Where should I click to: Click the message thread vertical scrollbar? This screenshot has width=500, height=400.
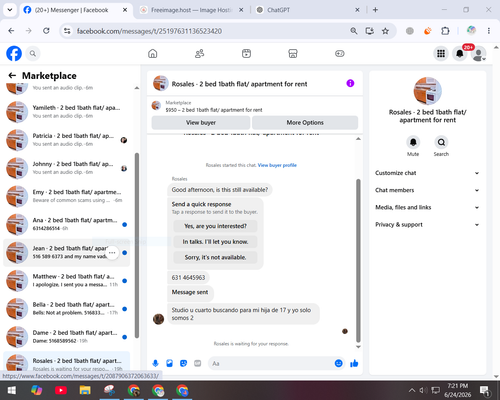358,261
